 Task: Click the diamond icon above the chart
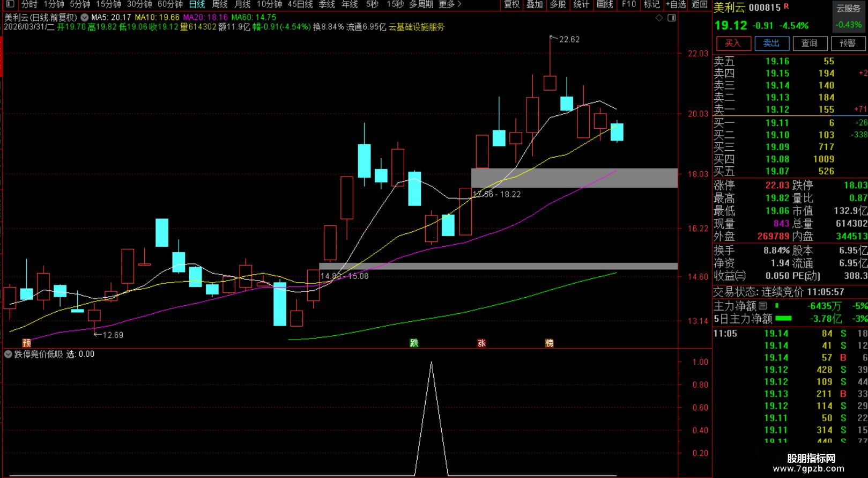point(659,18)
